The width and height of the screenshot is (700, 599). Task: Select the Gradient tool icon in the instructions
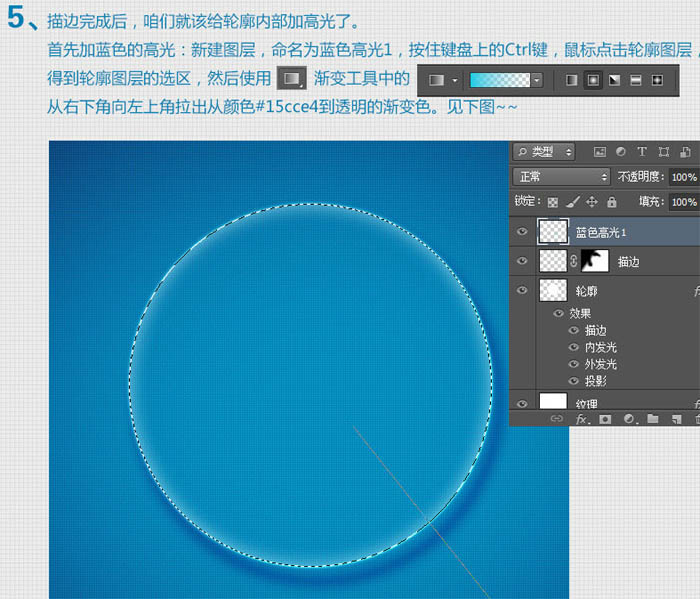click(x=292, y=79)
